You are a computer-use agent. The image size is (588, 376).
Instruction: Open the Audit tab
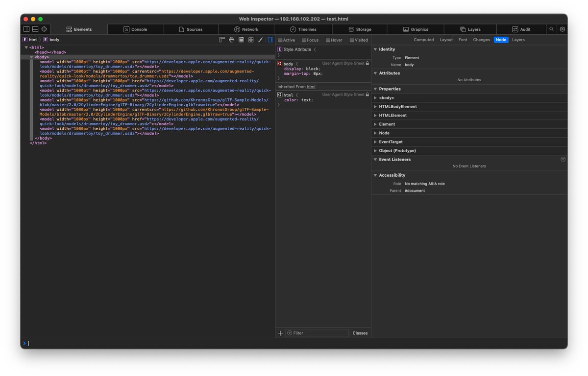[521, 29]
